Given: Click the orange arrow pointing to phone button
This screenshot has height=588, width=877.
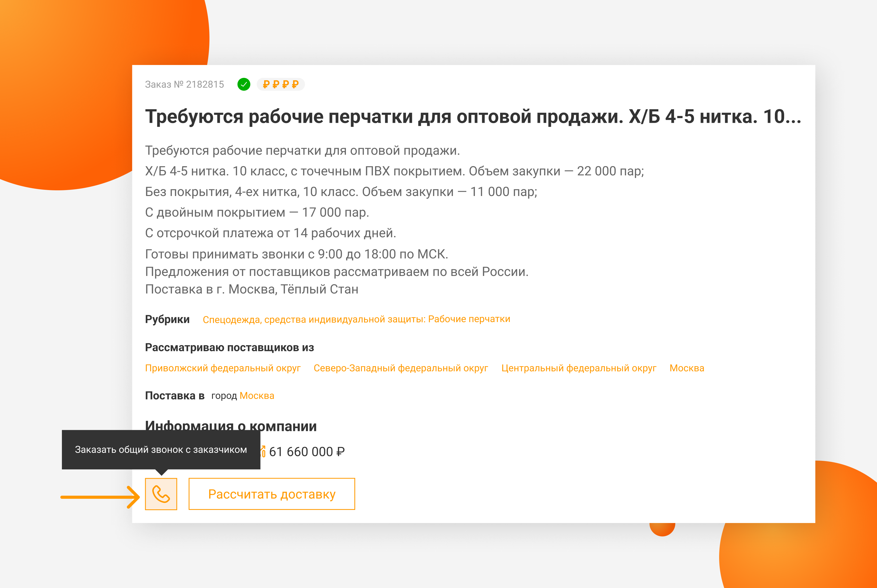Looking at the screenshot, I should (x=100, y=497).
